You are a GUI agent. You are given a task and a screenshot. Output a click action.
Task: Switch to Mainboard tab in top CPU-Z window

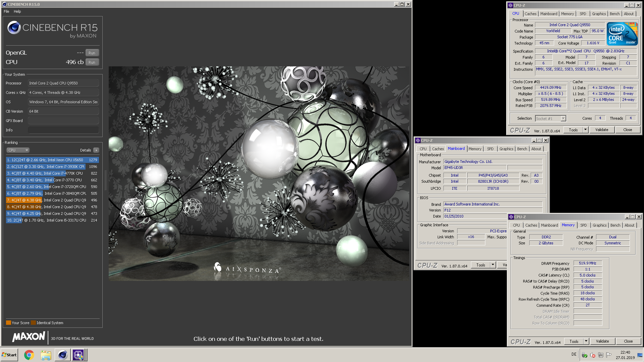pyautogui.click(x=549, y=14)
